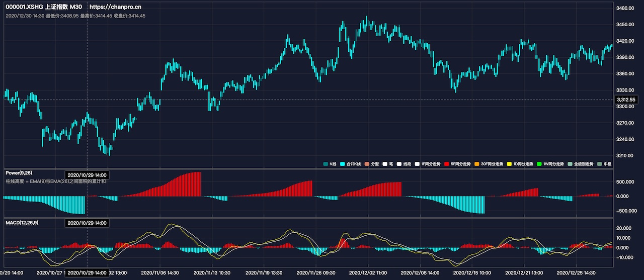644x280 pixels.
Task: Toggle 中枢 series visibility
Action: 607,164
